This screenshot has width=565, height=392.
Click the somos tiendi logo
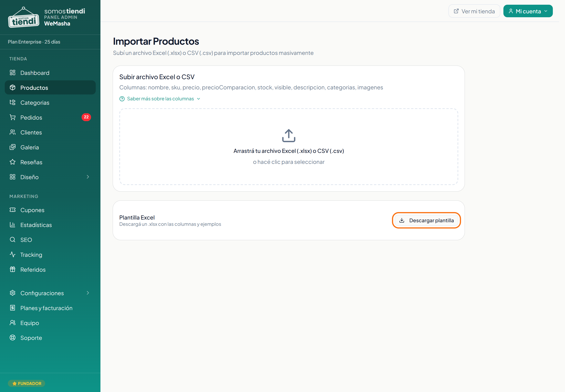(x=24, y=17)
